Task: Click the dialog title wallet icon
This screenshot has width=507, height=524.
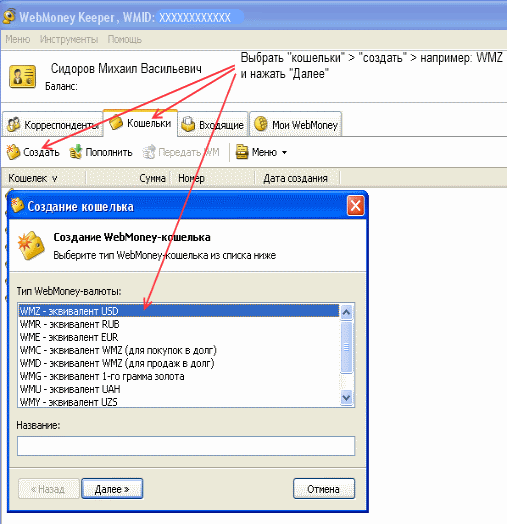Action: [x=17, y=206]
